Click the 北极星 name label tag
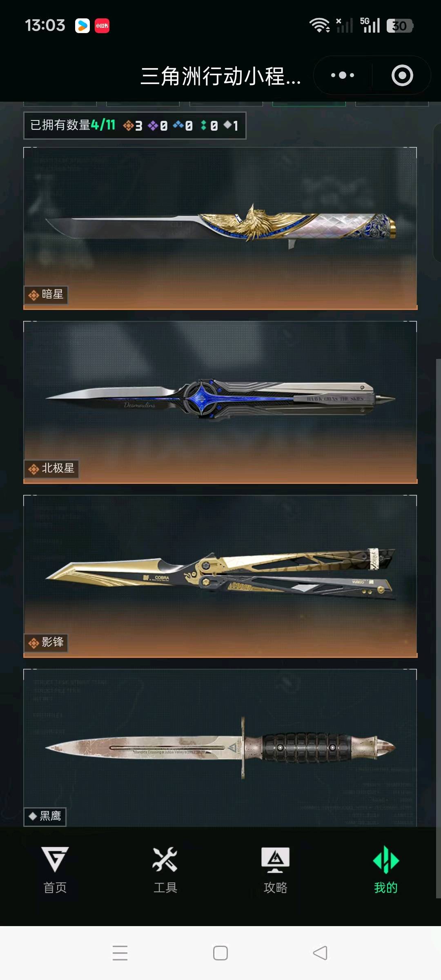Image resolution: width=441 pixels, height=980 pixels. pyautogui.click(x=51, y=469)
